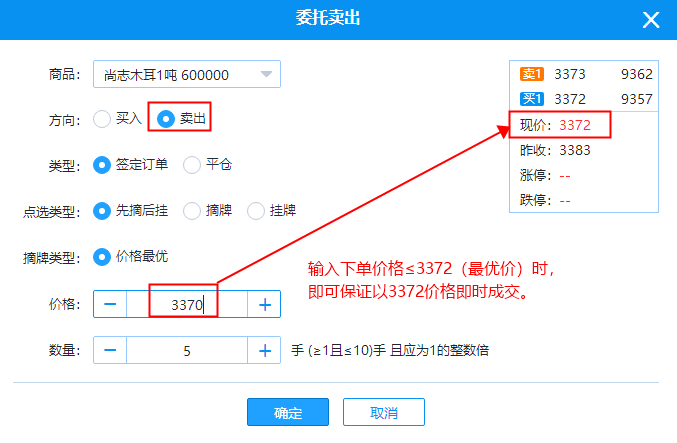
Task: Choose the 平仓 type radio button
Action: pyautogui.click(x=192, y=165)
